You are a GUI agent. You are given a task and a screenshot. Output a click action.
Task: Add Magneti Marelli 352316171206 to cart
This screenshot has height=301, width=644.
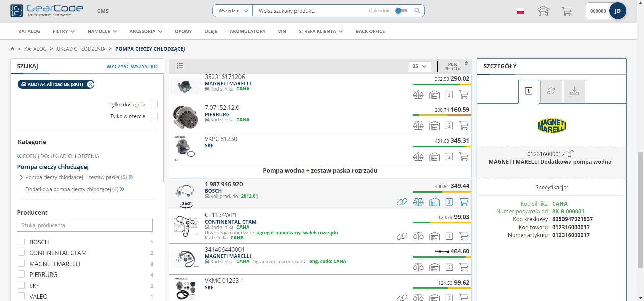464,95
